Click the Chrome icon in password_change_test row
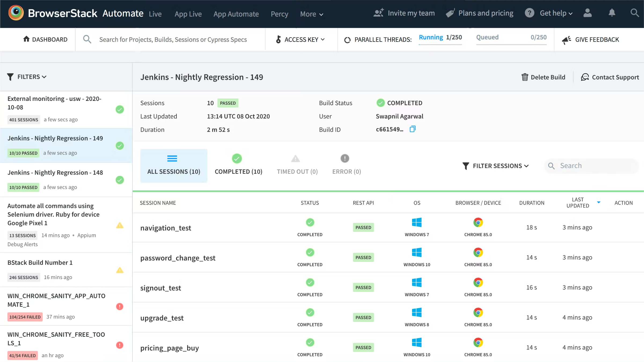This screenshot has height=362, width=644. click(478, 253)
